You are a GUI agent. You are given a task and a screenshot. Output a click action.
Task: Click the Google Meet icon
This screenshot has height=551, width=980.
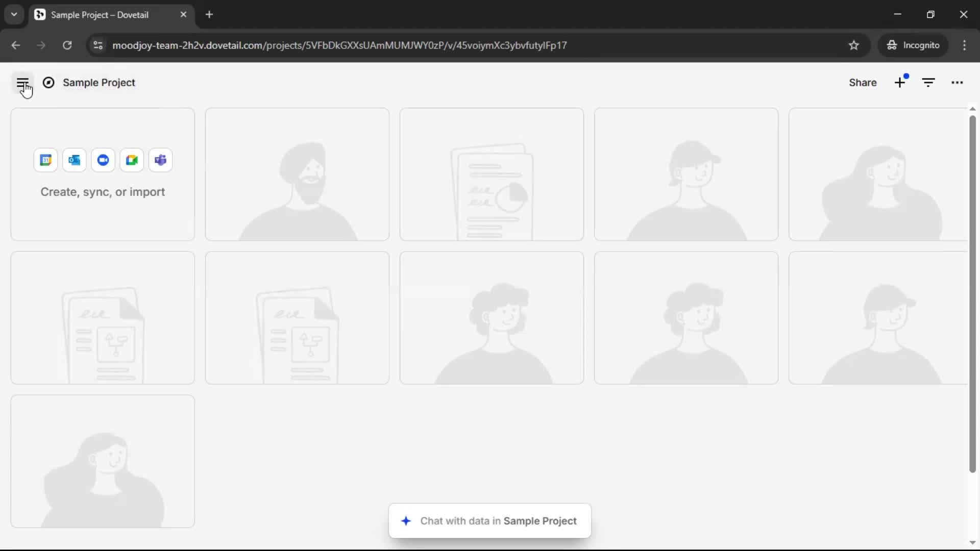132,160
